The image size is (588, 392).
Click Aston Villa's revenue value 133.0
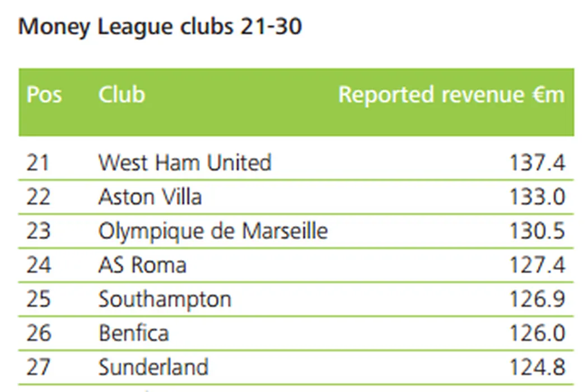537,197
